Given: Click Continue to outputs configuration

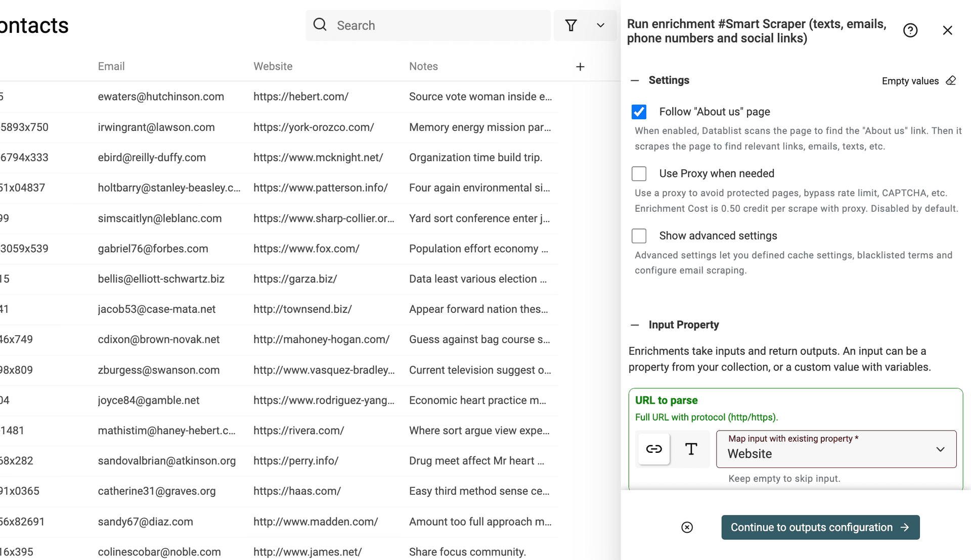Looking at the screenshot, I should pyautogui.click(x=820, y=527).
